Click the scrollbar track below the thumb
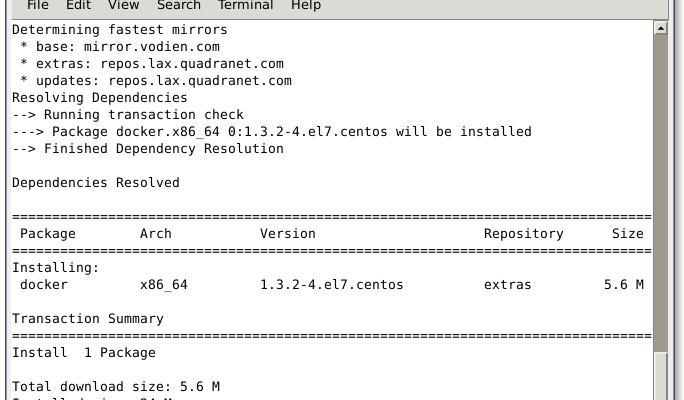This screenshot has height=400, width=684. coord(660,376)
